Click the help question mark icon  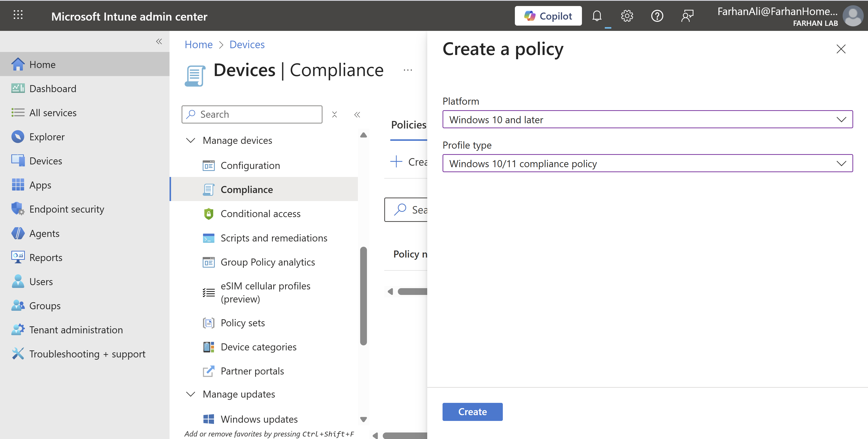coord(657,16)
